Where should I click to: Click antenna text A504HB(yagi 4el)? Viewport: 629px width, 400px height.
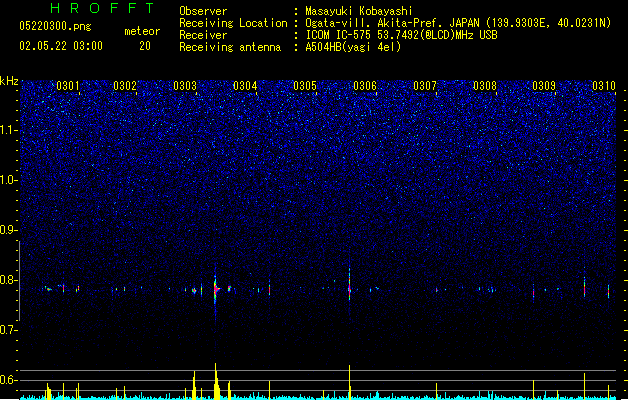[x=353, y=47]
